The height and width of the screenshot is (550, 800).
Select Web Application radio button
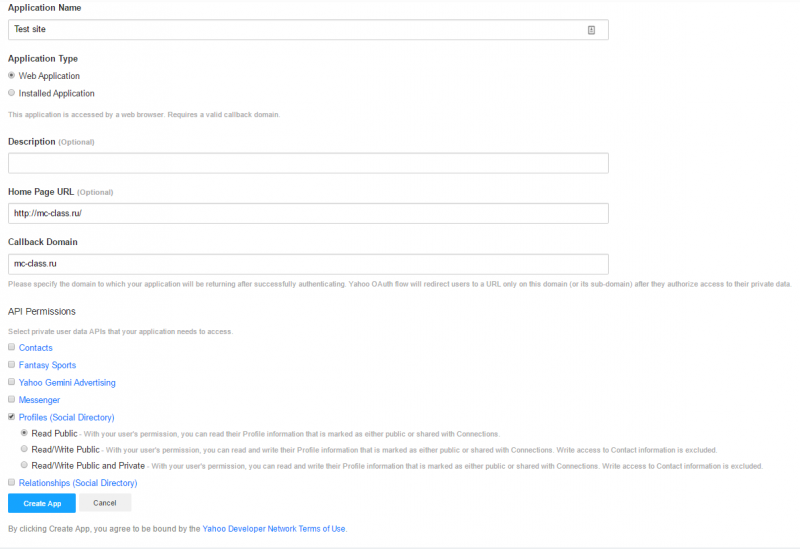11,76
